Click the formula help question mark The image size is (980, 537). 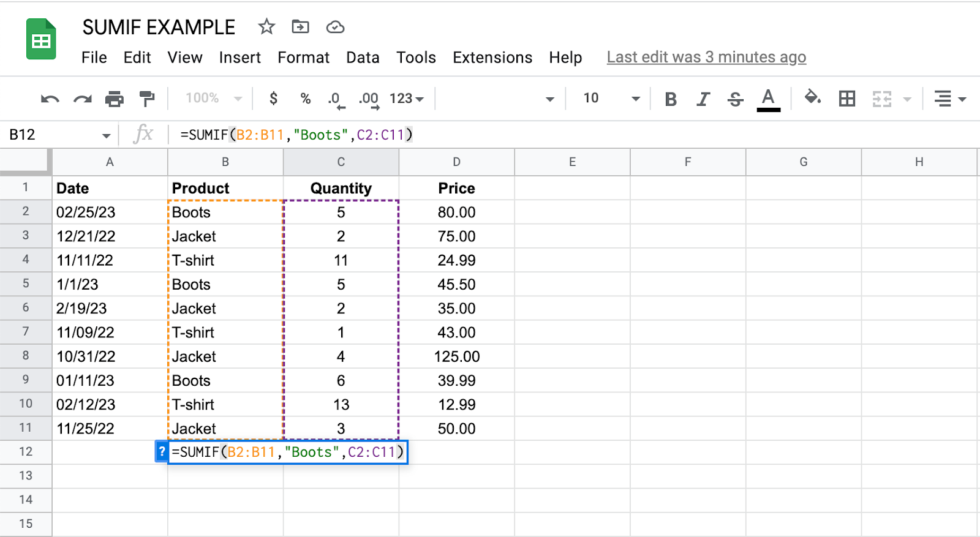coord(162,452)
